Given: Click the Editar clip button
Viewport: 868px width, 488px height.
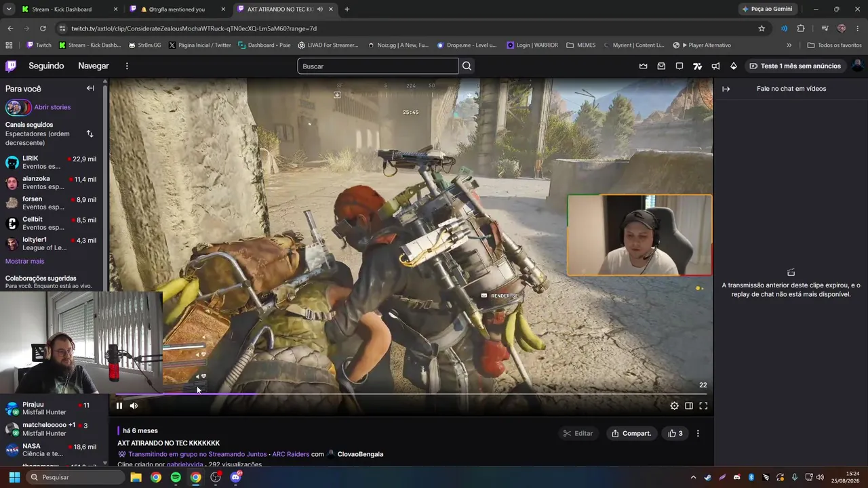Looking at the screenshot, I should click(x=578, y=433).
